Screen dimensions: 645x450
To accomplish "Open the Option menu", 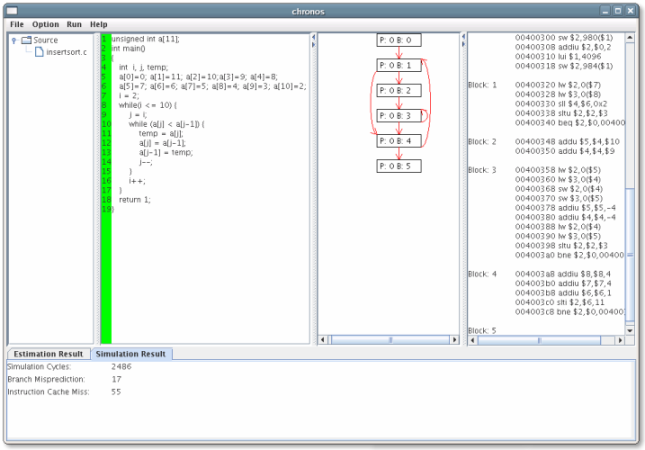I will 45,24.
